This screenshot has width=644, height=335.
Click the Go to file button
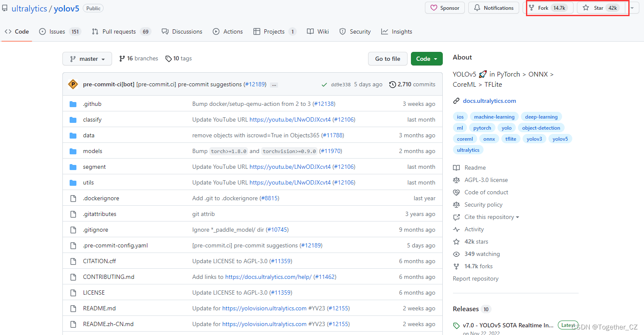pyautogui.click(x=388, y=59)
